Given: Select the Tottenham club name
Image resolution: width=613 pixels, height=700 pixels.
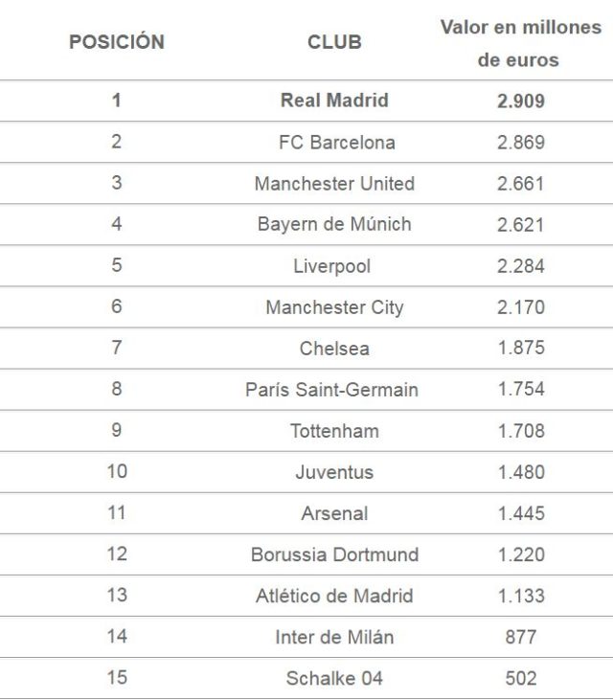Looking at the screenshot, I should click(334, 431).
